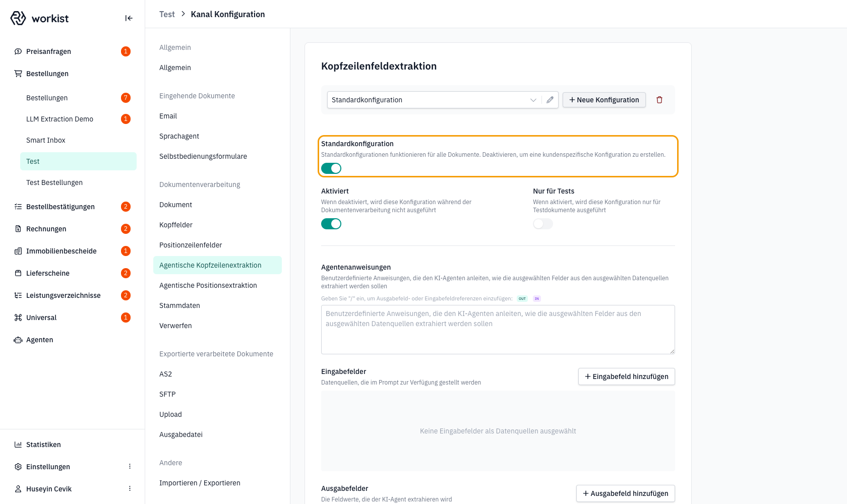Image resolution: width=847 pixels, height=504 pixels.
Task: Open Smart Inbox channel
Action: coord(78,140)
